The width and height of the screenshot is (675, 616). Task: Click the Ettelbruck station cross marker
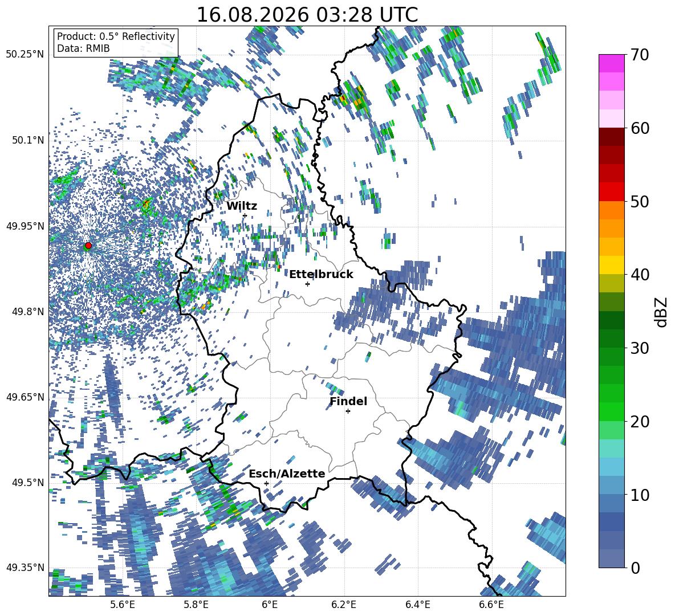click(x=307, y=284)
